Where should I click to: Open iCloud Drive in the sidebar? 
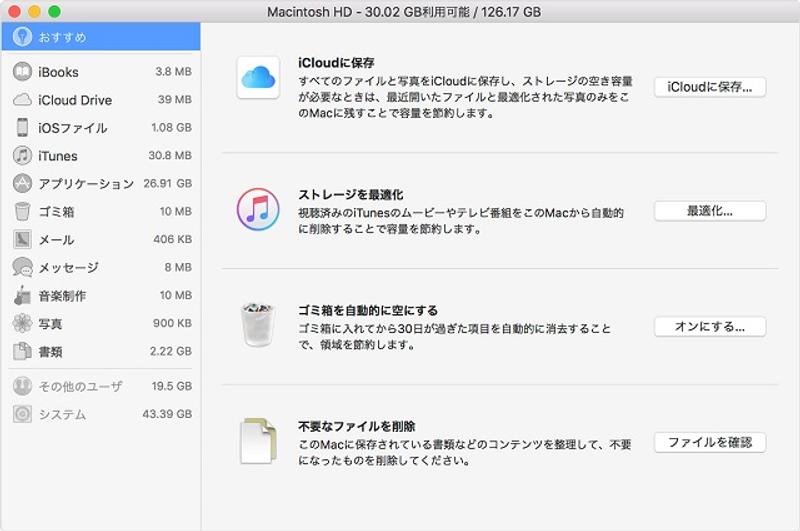[x=101, y=100]
